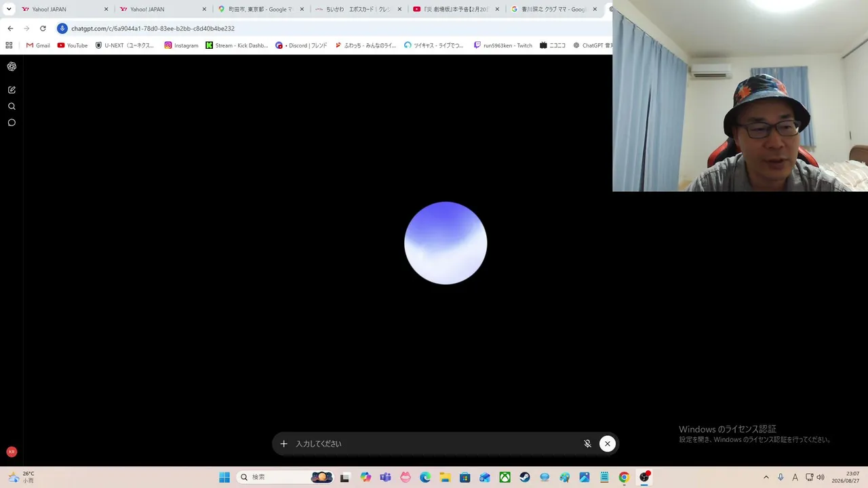Open the Notepad icon on the taskbar
Viewport: 868px width, 488px height.
pos(604,477)
